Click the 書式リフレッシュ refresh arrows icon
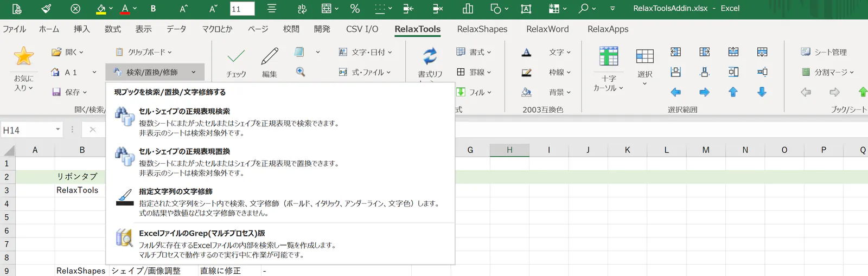 click(x=430, y=55)
